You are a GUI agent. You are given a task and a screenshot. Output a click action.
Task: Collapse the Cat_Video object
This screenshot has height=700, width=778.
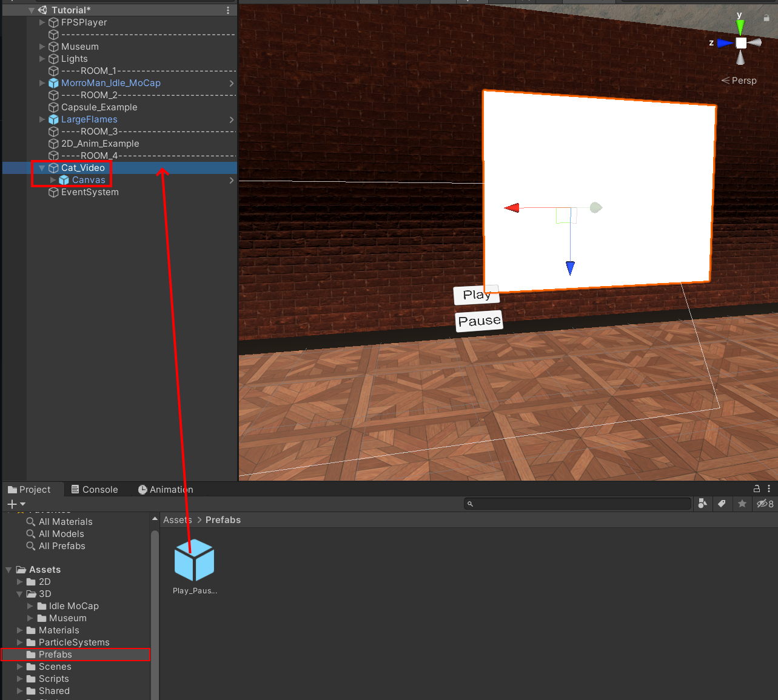coord(42,168)
